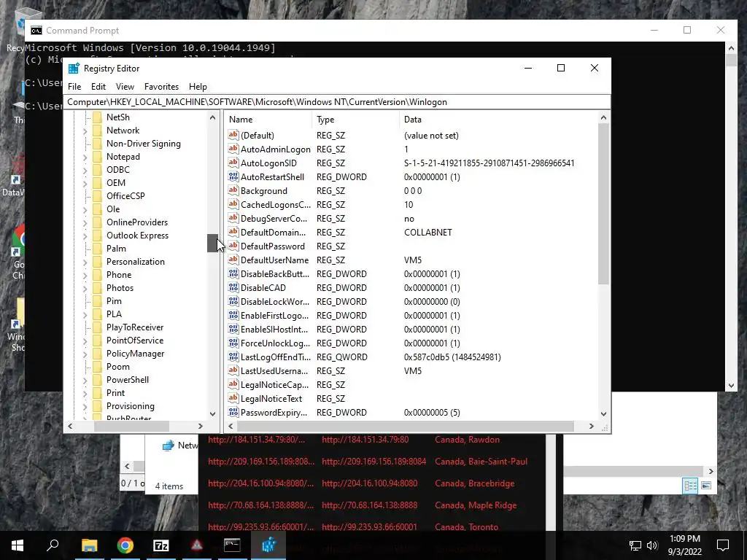
Task: Click the AutoAdminLogon string value icon
Action: click(x=233, y=149)
